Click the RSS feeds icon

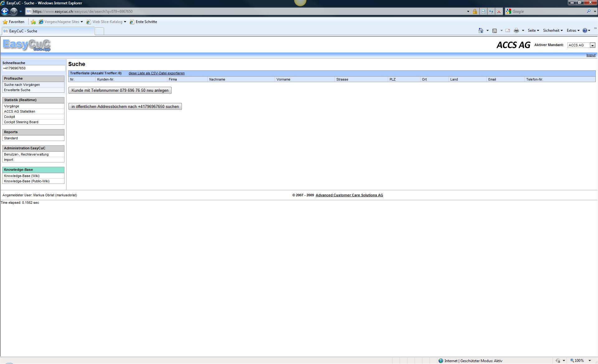pyautogui.click(x=495, y=30)
